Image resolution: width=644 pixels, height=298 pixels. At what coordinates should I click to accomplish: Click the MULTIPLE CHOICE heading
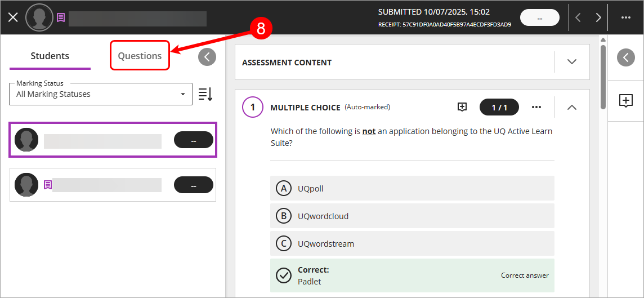point(305,108)
